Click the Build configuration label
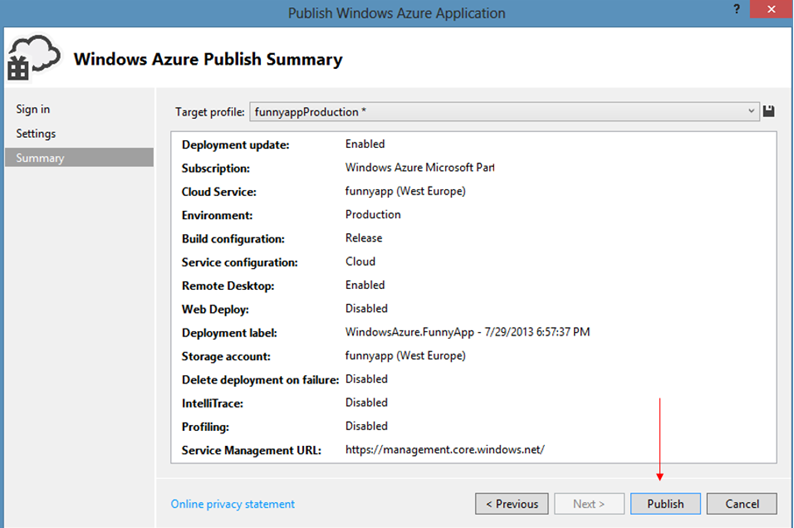This screenshot has height=528, width=794. [233, 238]
